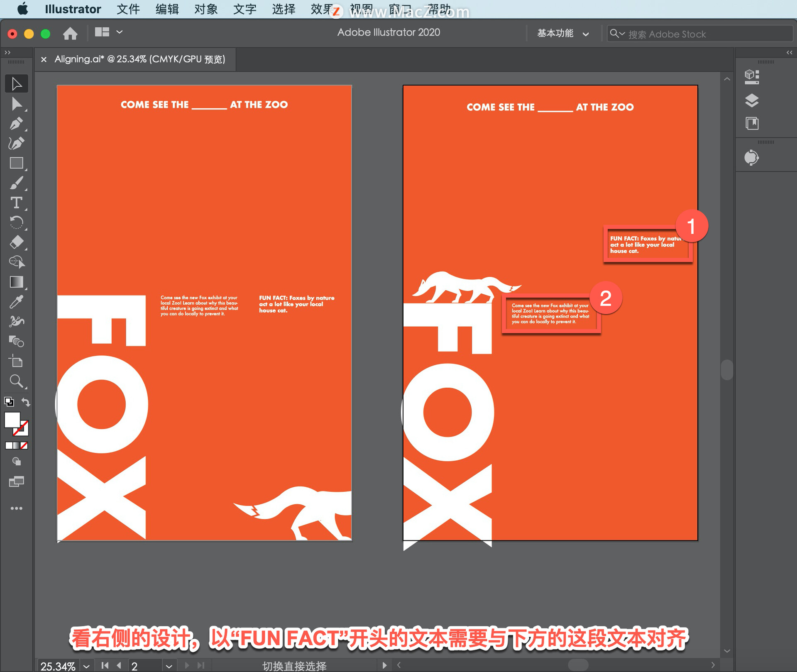Select the Eraser tool
Viewport: 797px width, 672px height.
point(17,242)
